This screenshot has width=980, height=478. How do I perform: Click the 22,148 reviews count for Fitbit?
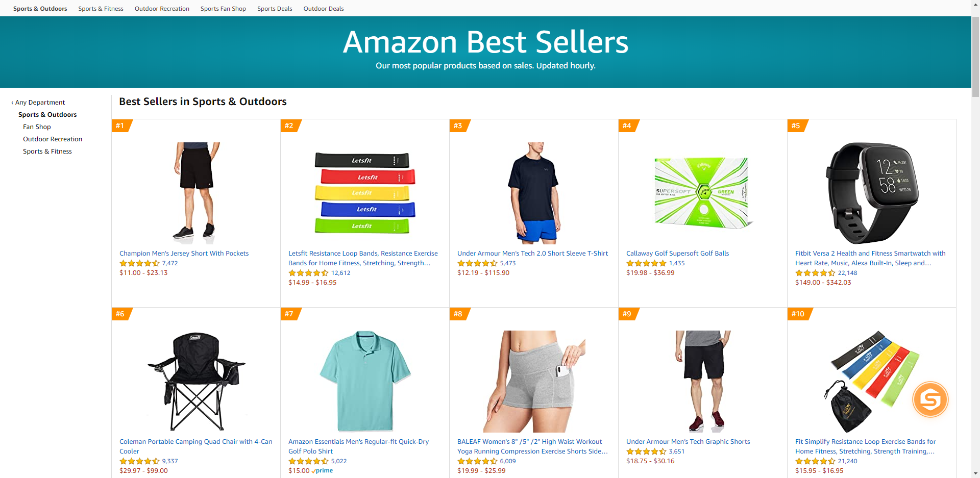[x=847, y=273]
